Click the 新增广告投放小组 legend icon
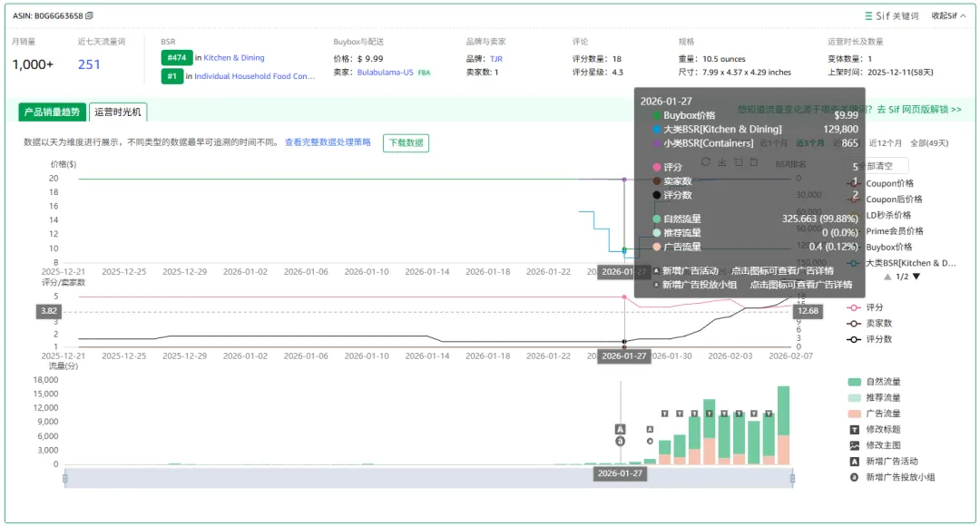This screenshot has height=526, width=980. pos(854,477)
